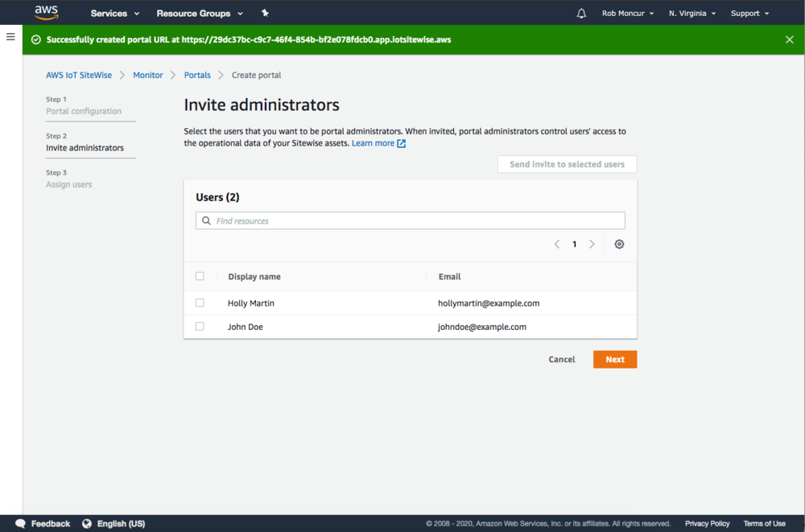Open table preferences gear icon

(x=619, y=245)
